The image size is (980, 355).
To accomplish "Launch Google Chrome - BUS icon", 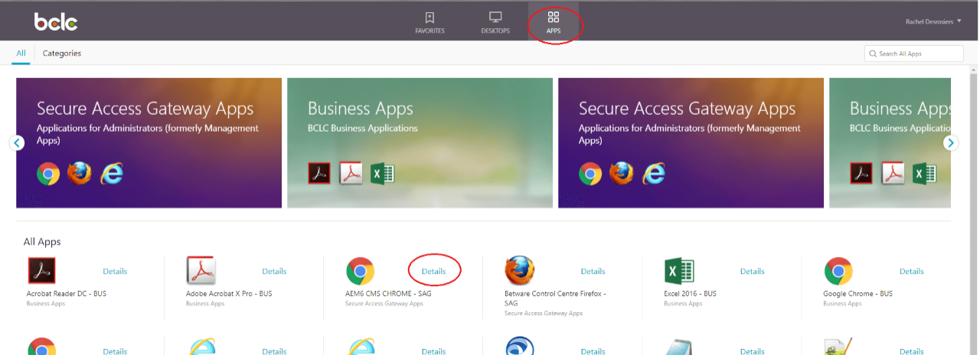I will tap(838, 271).
